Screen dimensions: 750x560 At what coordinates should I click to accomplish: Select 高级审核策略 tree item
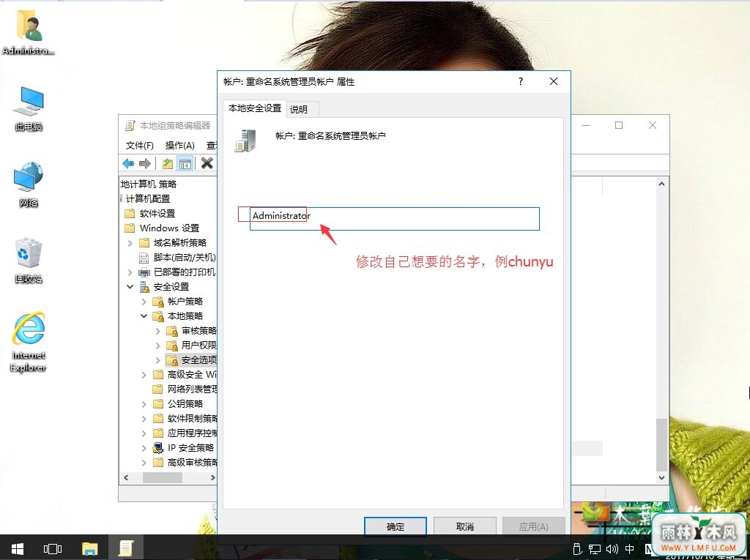[x=192, y=463]
